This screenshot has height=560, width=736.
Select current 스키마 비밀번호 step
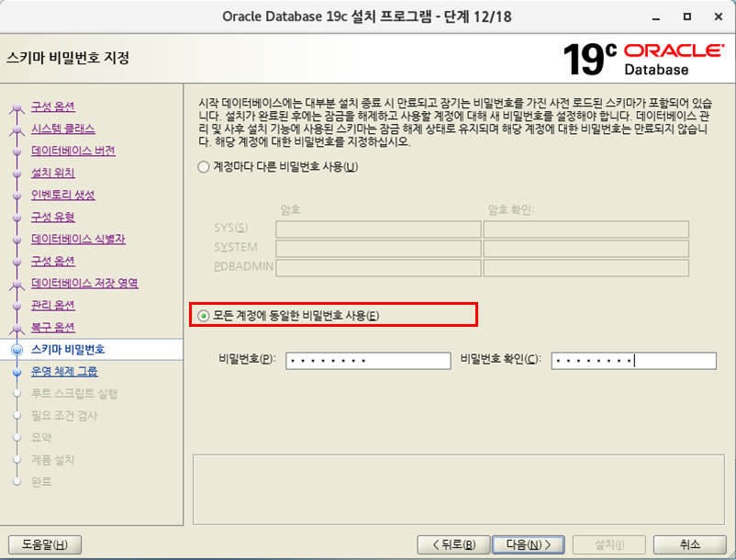pyautogui.click(x=68, y=349)
